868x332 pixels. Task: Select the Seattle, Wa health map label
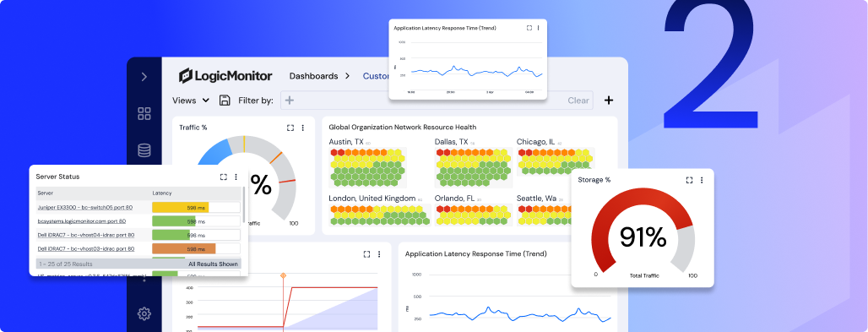536,198
